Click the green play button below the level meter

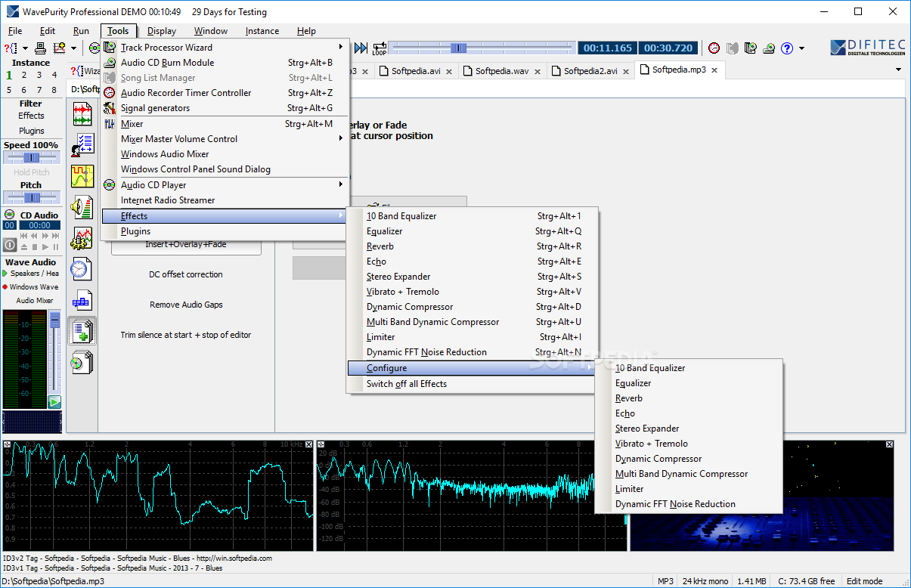pyautogui.click(x=54, y=402)
